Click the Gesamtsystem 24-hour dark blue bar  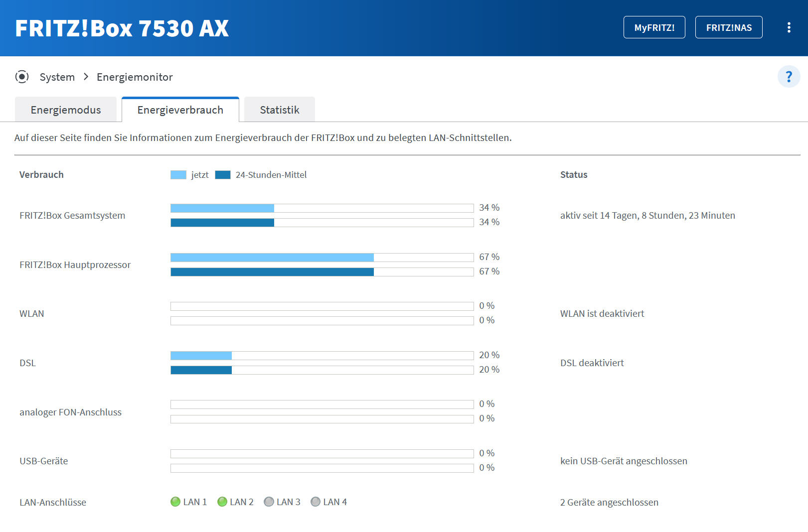coord(222,222)
